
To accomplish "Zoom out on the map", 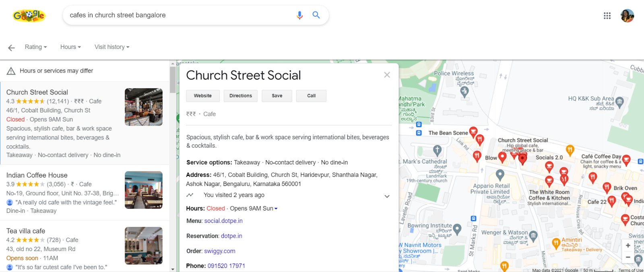I will click(628, 257).
